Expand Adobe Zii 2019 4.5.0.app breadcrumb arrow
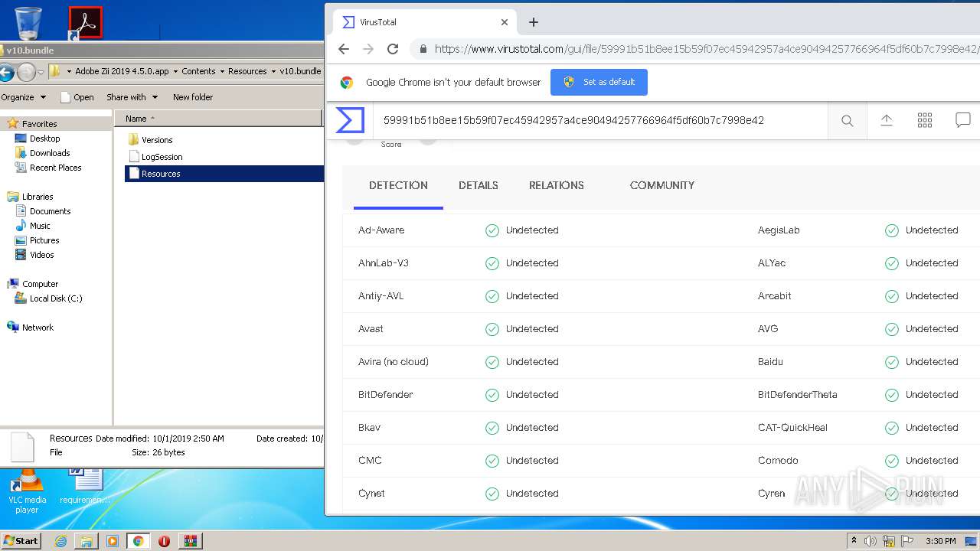980x551 pixels. point(175,71)
